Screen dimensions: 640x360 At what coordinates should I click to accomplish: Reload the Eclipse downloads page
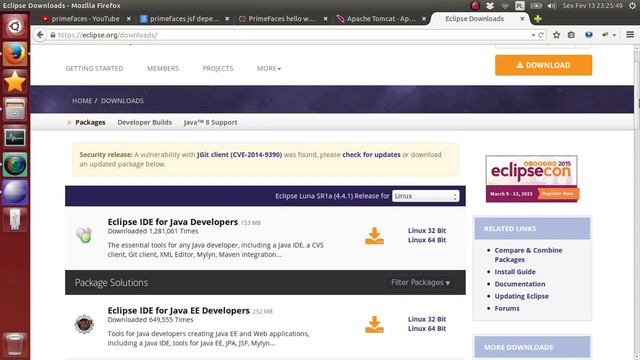point(541,35)
